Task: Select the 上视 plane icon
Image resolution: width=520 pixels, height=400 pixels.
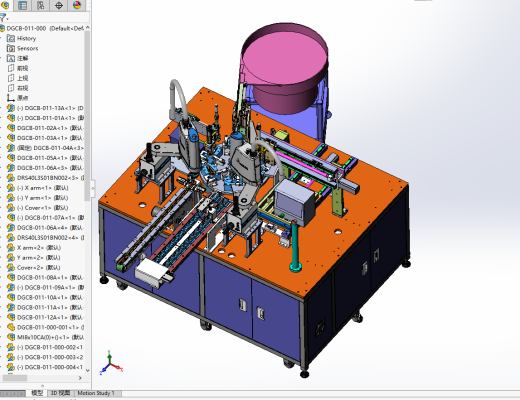Action: [11, 78]
